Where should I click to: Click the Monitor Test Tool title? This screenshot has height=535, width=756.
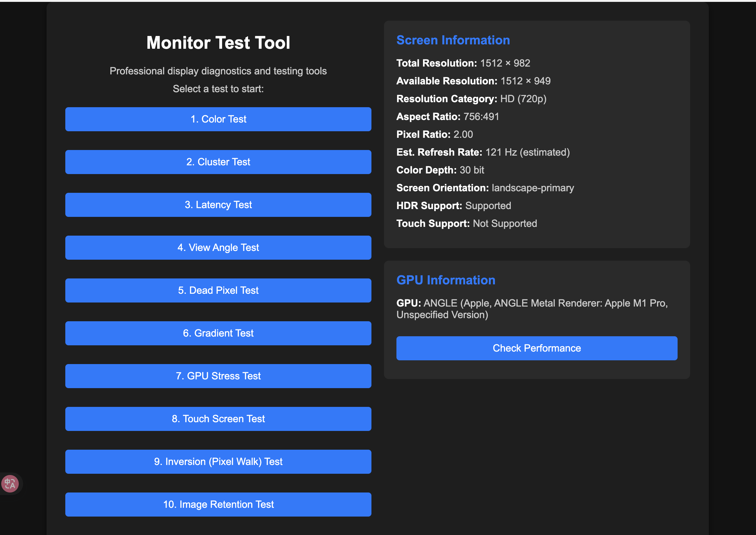point(218,43)
